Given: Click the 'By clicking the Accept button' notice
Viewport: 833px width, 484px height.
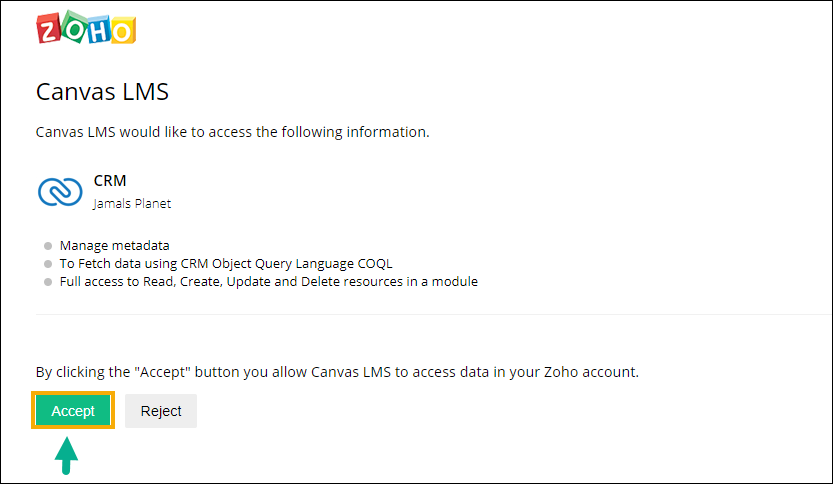Looking at the screenshot, I should 337,372.
